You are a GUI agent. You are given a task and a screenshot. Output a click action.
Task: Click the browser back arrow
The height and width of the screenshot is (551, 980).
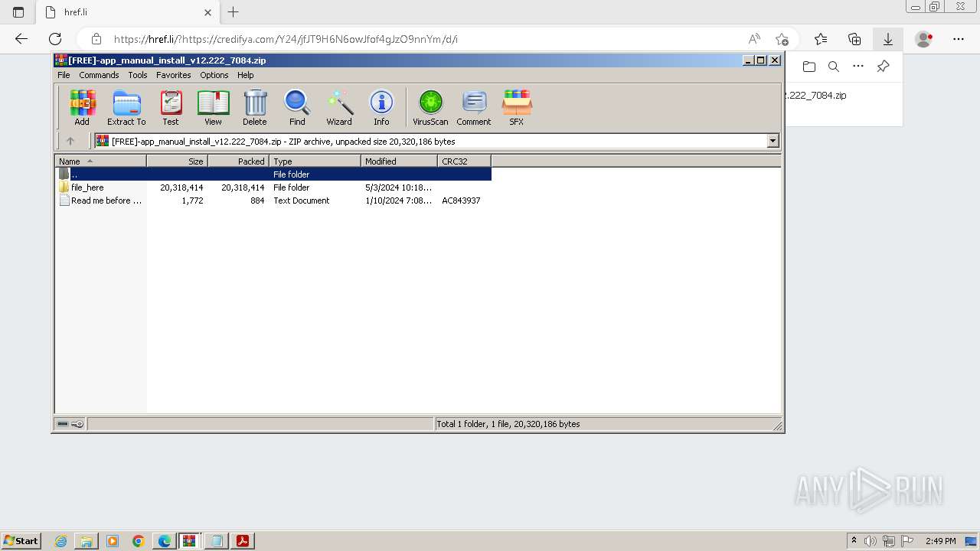(x=21, y=39)
